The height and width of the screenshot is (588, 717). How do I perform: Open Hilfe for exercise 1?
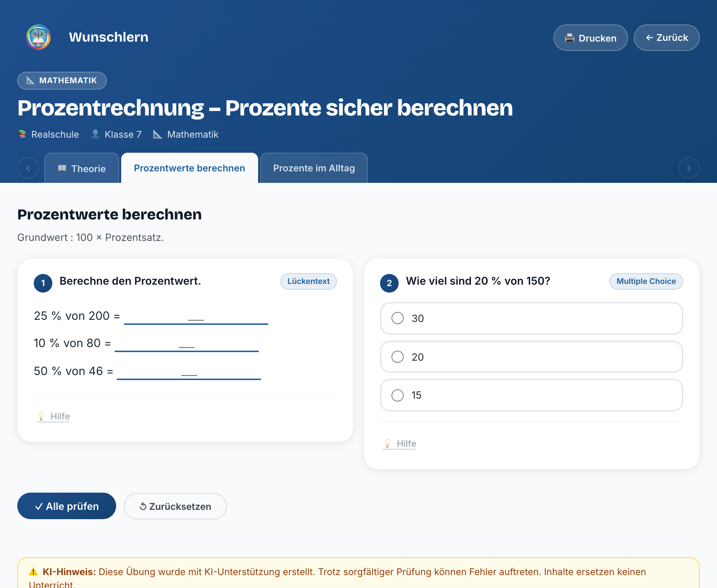point(53,416)
